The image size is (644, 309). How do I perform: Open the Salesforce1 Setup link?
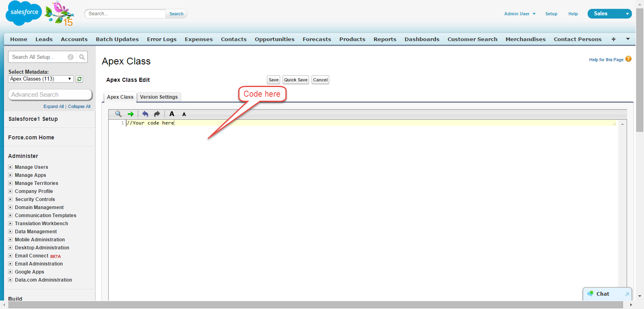tap(33, 119)
